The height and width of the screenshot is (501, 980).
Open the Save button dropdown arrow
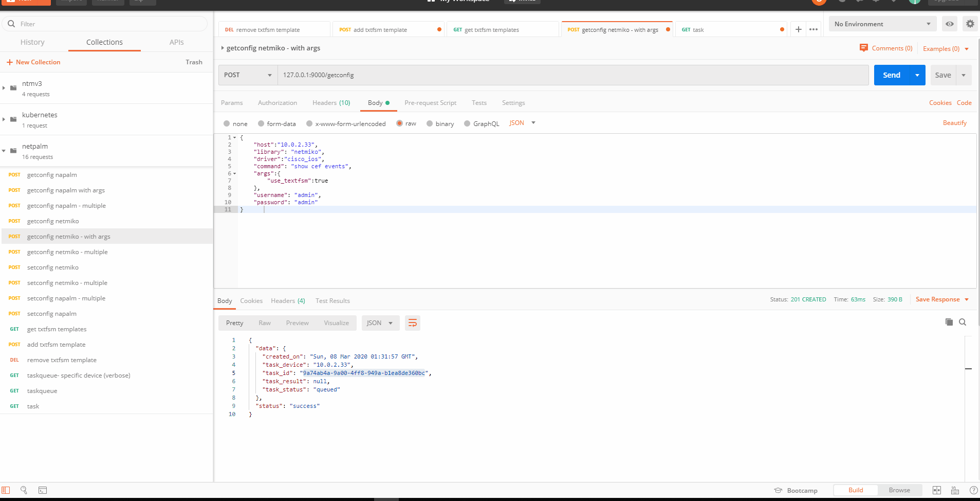964,75
